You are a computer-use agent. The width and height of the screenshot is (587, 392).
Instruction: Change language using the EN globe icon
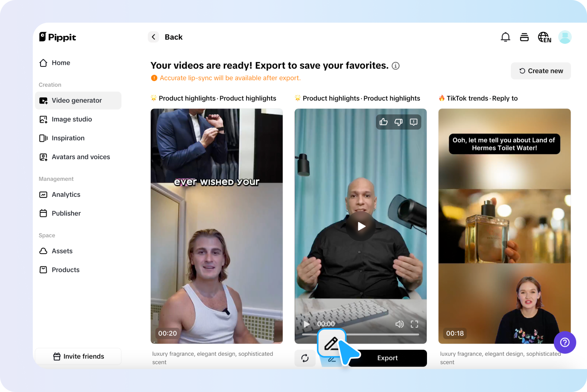pos(544,37)
